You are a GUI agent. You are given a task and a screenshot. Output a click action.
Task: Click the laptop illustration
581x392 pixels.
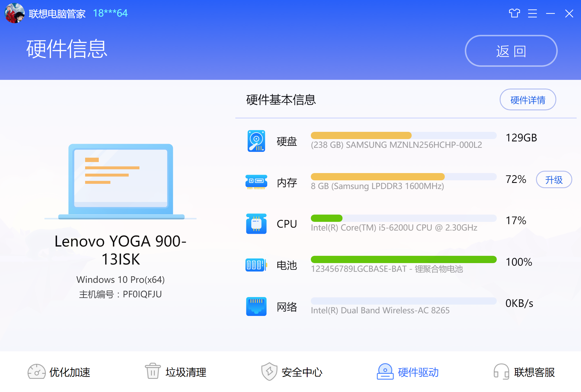(121, 181)
